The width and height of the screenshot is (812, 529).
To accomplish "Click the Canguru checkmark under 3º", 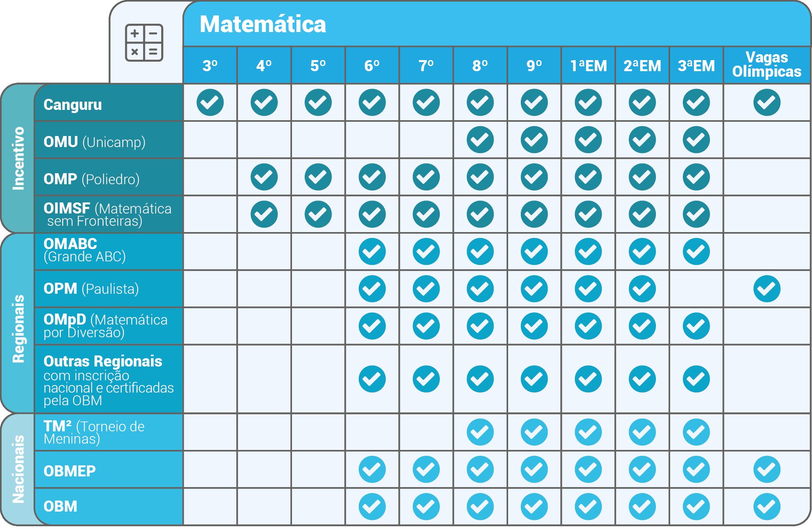I will click(x=210, y=102).
